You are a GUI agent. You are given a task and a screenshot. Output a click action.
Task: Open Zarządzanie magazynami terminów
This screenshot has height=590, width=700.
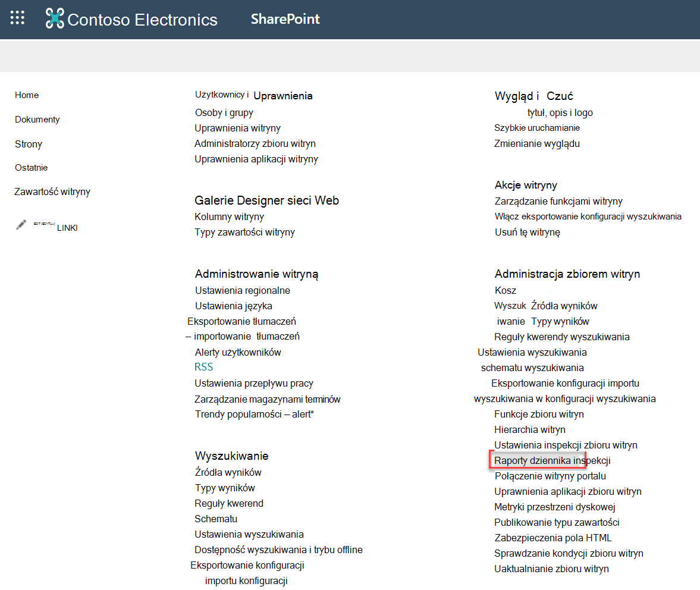coord(268,400)
